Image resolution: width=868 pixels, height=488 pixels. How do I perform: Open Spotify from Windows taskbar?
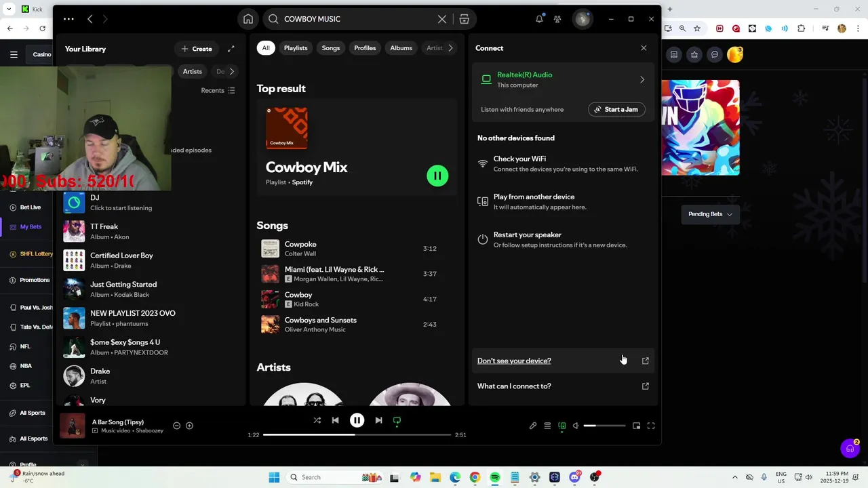[x=495, y=477]
